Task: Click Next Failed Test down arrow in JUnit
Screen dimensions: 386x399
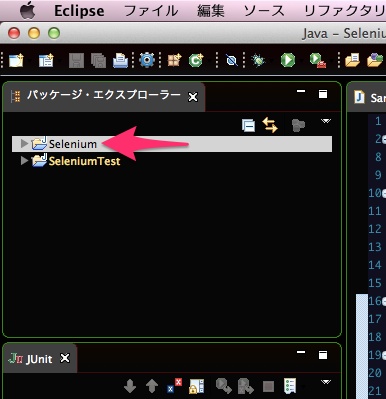Action: coord(130,387)
